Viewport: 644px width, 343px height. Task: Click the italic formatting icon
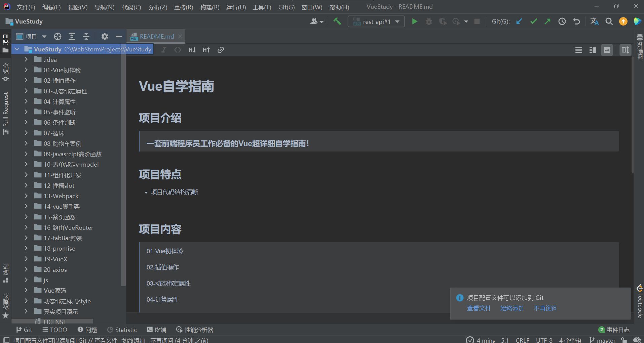pyautogui.click(x=164, y=50)
